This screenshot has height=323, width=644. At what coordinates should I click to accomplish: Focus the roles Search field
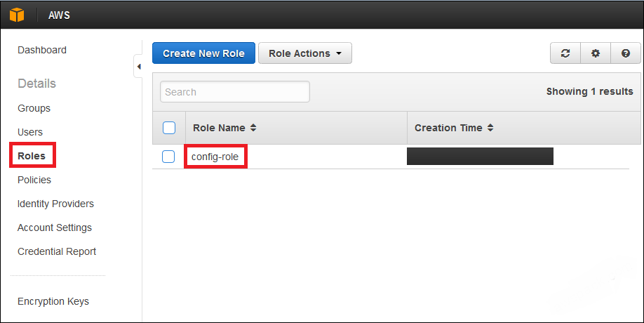234,92
